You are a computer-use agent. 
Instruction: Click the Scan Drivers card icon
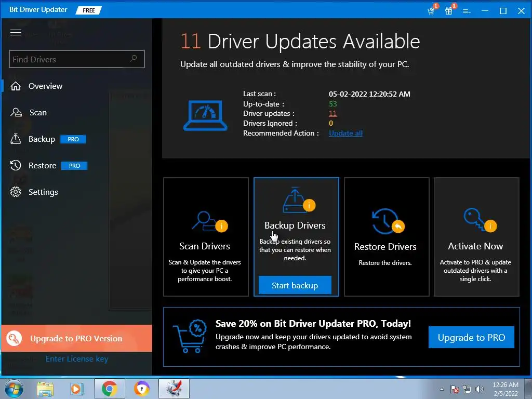pyautogui.click(x=209, y=221)
